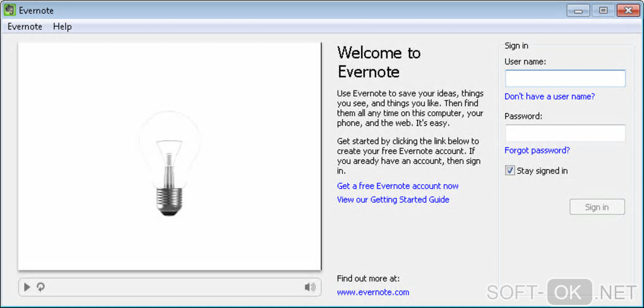This screenshot has width=644, height=308.
Task: Focus the User name input field
Action: (x=565, y=78)
